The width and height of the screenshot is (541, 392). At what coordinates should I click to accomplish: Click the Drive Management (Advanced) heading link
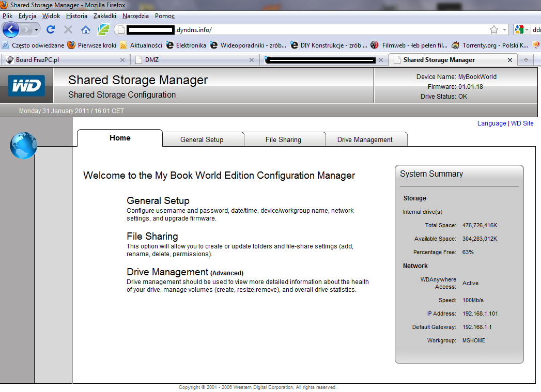pyautogui.click(x=185, y=272)
